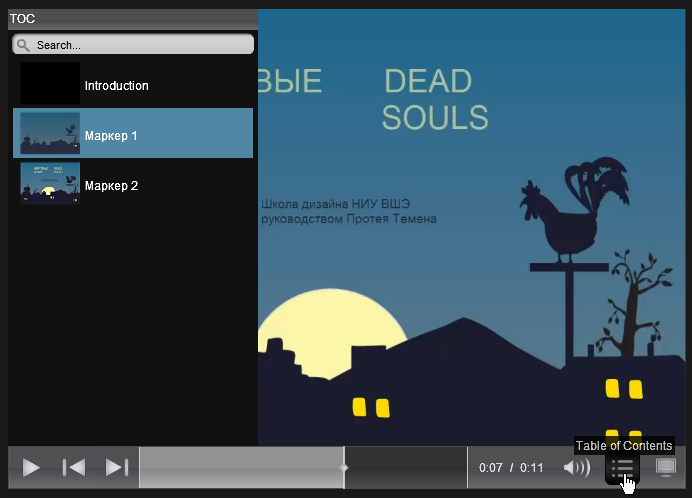This screenshot has height=498, width=692.
Task: Open the Introduction entry in TOC
Action: [133, 83]
